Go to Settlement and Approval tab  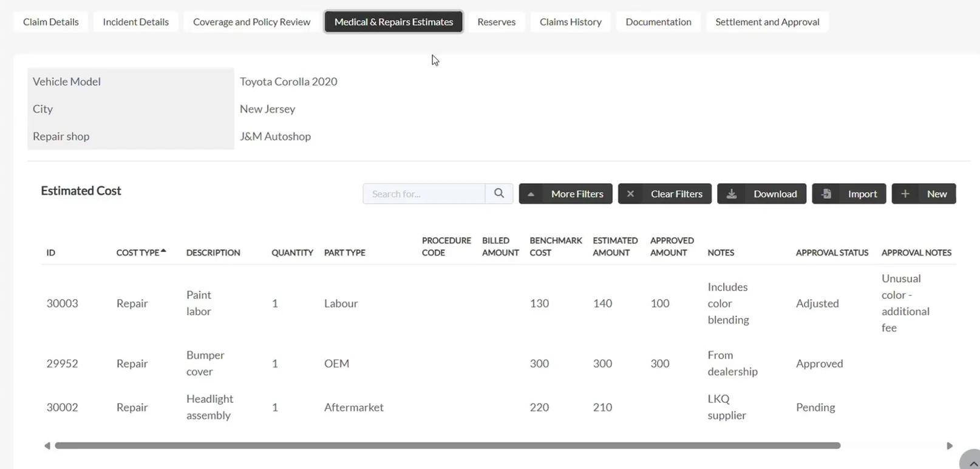click(x=767, y=22)
